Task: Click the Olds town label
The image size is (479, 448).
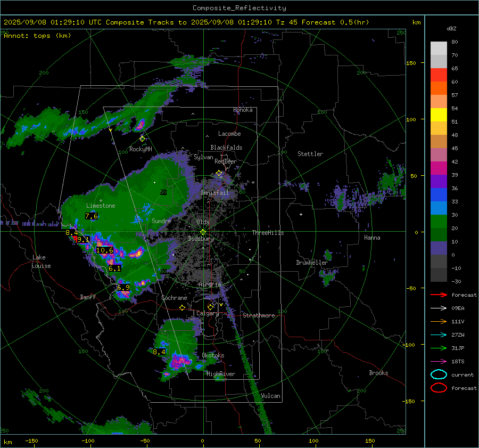Action: coord(203,222)
